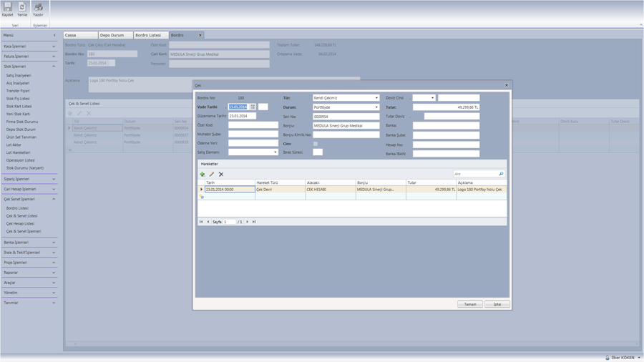The image size is (644, 362).
Task: Open the Tür dropdown
Action: coord(376,98)
